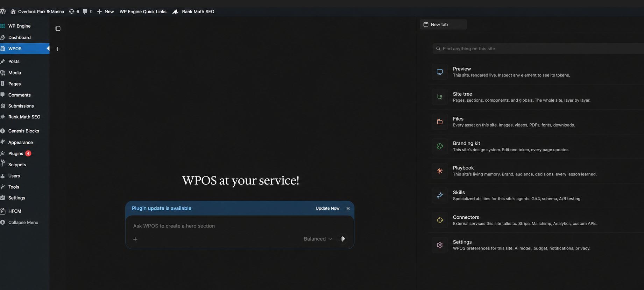Screen dimensions: 644x290
Task: Start voice input with the waveform icon
Action: tap(342, 239)
